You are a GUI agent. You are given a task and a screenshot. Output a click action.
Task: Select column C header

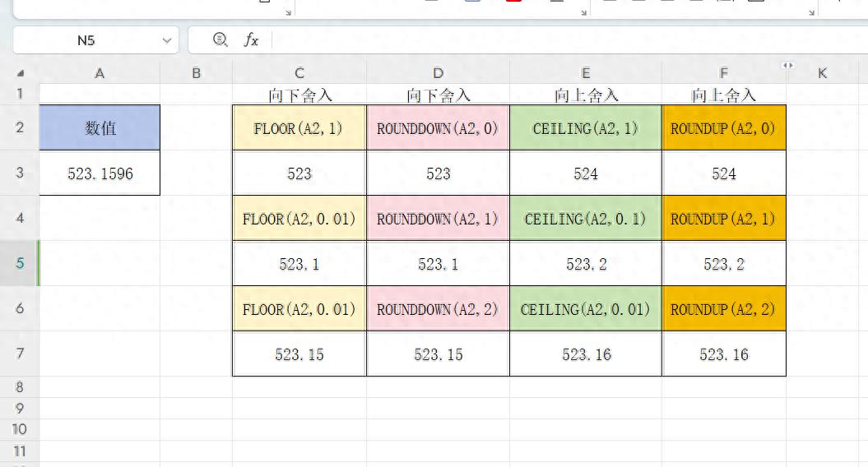299,73
